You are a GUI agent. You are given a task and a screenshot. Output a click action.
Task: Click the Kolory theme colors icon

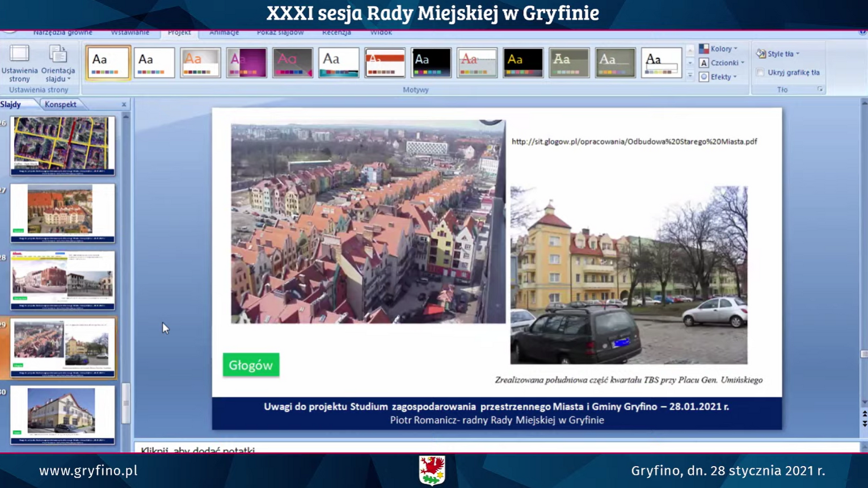pos(704,49)
